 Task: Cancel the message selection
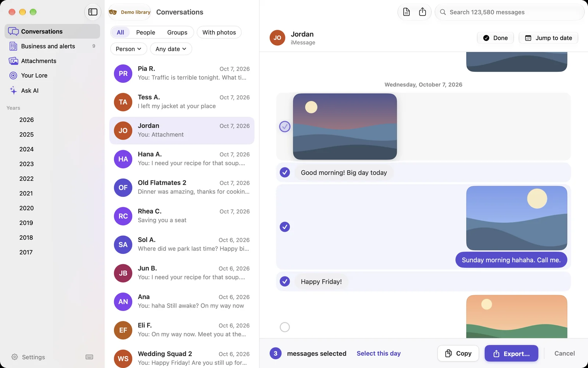tap(564, 353)
